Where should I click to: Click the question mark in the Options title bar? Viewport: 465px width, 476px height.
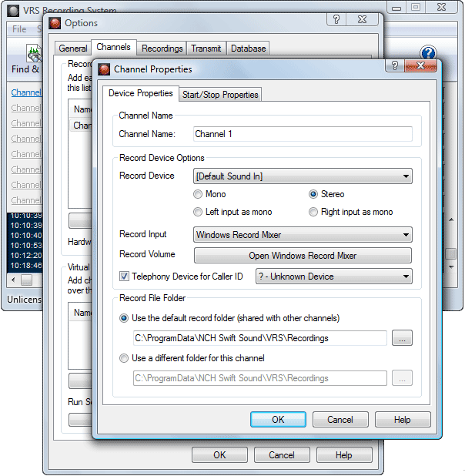(336, 19)
